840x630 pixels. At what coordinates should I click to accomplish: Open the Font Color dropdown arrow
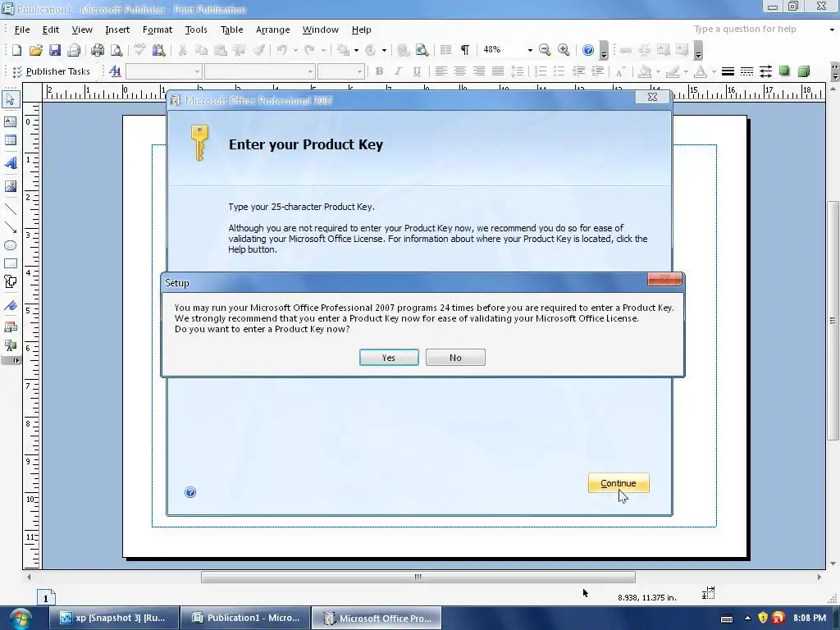click(714, 71)
